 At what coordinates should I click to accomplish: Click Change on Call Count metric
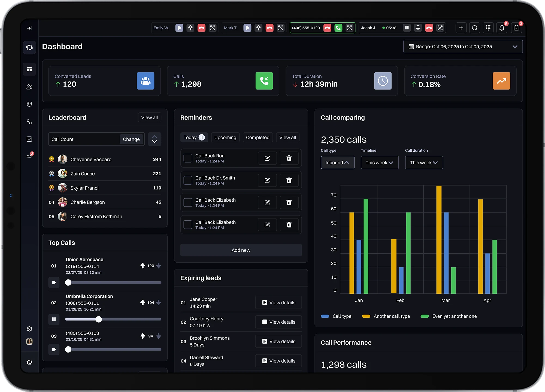131,139
